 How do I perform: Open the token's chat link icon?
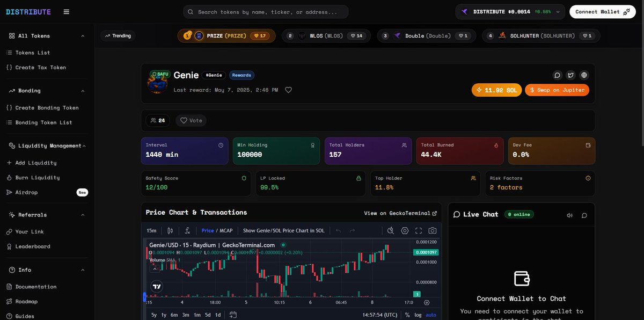(557, 75)
